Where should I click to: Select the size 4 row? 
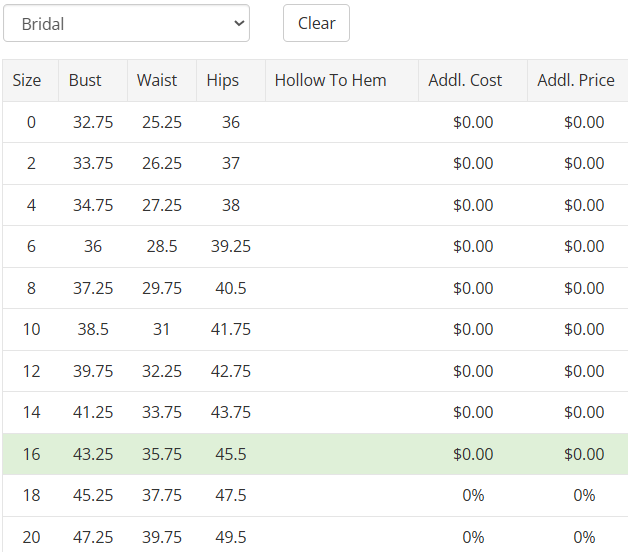315,205
